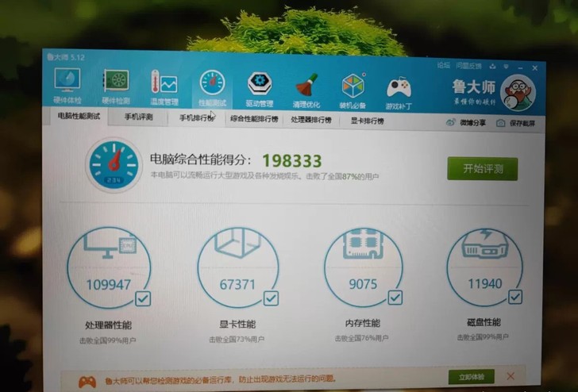578x392 pixels.
Task: Switch to 手机排行榜 tab
Action: coord(197,118)
